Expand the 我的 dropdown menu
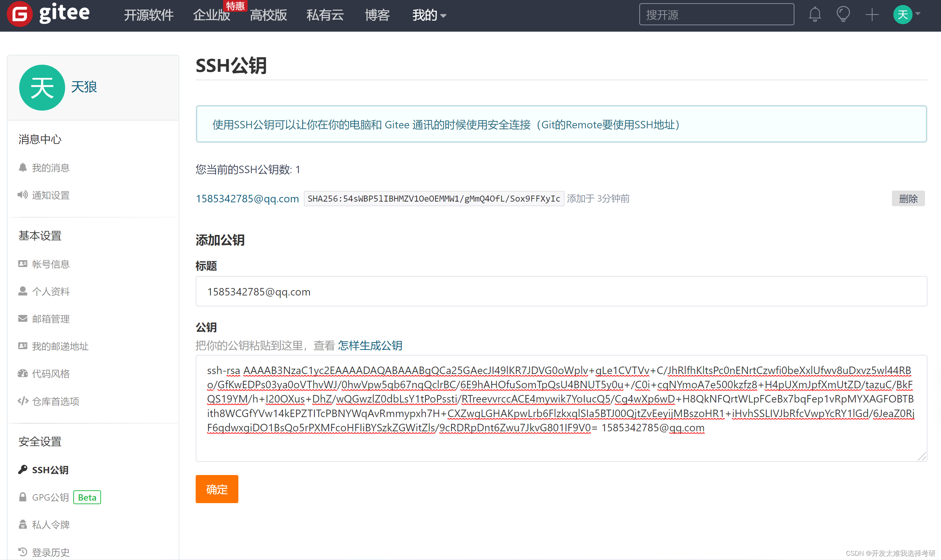 point(429,15)
